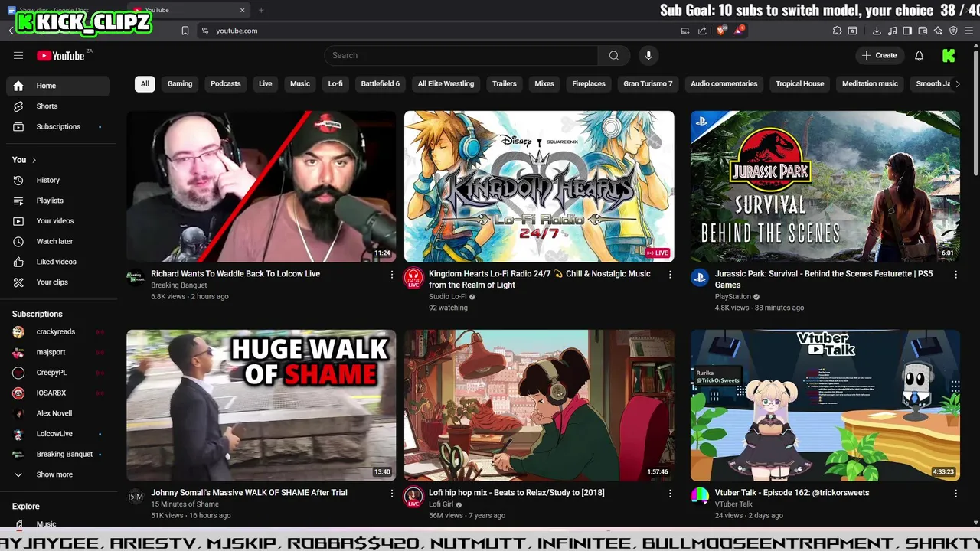Open browser extensions puzzle icon

pyautogui.click(x=837, y=31)
